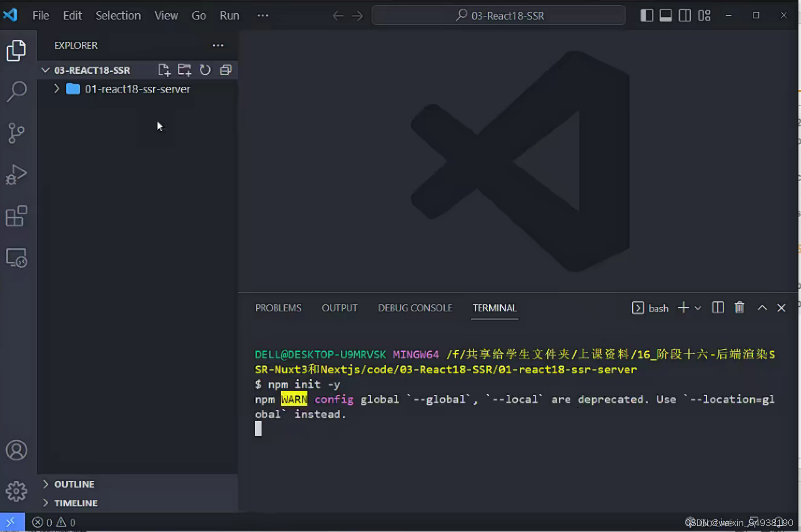Open a new terminal with the plus icon
Viewport: 801px width, 532px height.
[x=684, y=307]
